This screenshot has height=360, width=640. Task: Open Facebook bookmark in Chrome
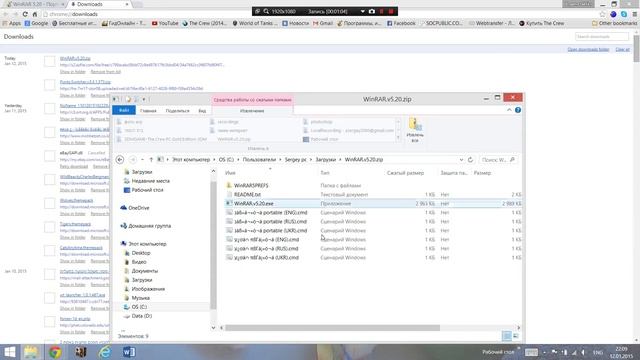(x=401, y=23)
